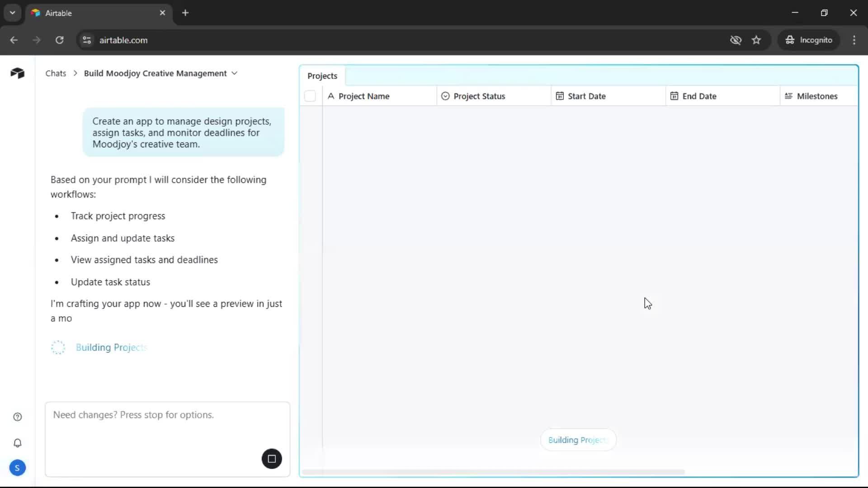Go to Chats breadcrumb link
Viewport: 868px width, 488px height.
(x=56, y=73)
